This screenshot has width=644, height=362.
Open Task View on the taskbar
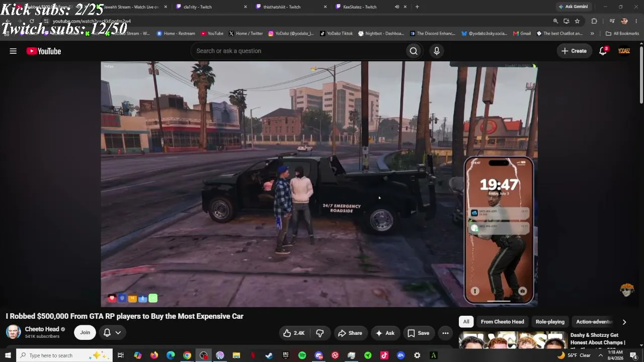click(x=121, y=355)
